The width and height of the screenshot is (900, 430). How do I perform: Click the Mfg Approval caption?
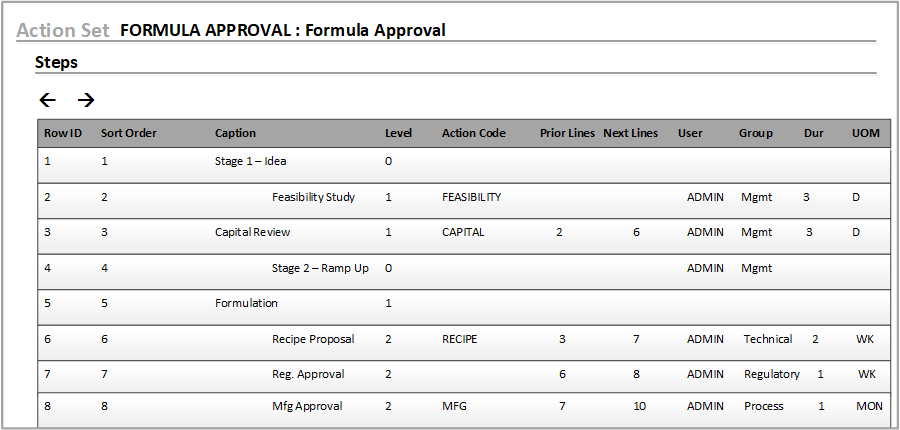click(307, 406)
